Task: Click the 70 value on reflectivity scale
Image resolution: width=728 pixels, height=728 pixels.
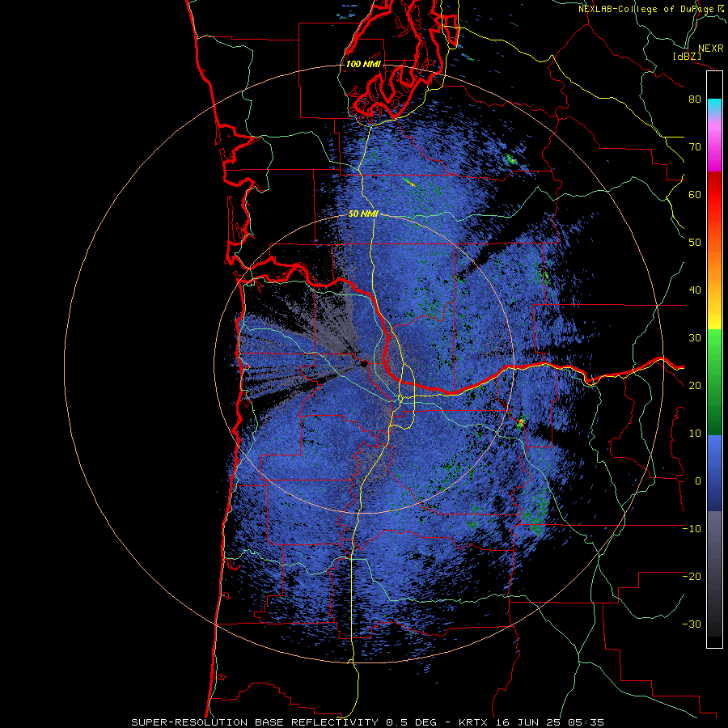Action: click(x=695, y=147)
